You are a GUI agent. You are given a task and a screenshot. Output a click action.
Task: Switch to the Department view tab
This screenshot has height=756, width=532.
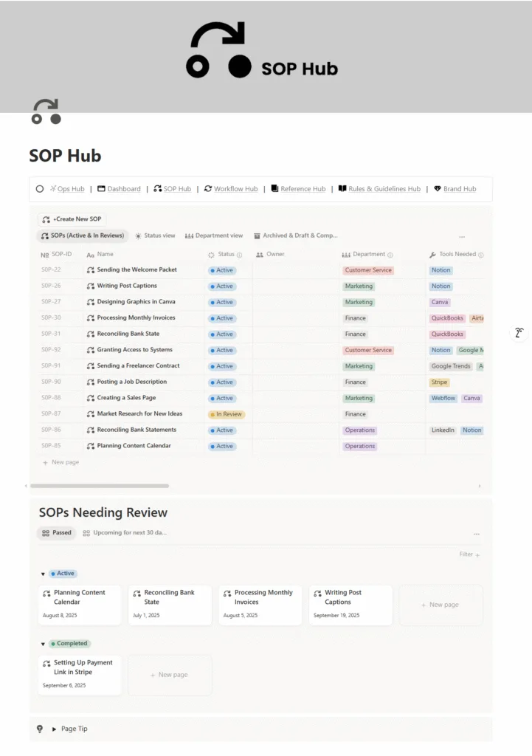214,236
